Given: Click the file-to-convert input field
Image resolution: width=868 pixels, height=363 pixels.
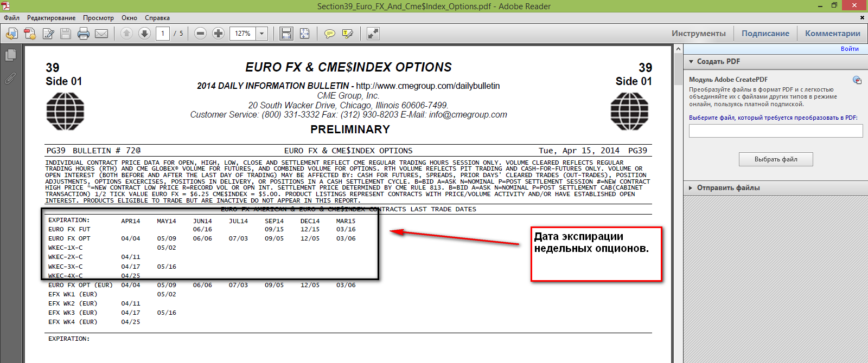Looking at the screenshot, I should [776, 131].
